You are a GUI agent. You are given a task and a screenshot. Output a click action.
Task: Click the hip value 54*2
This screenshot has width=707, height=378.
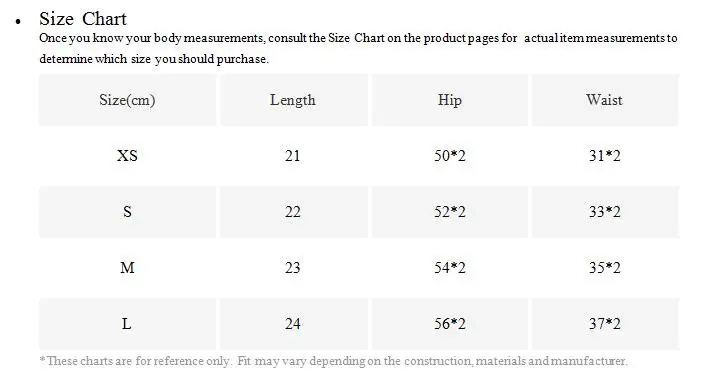pyautogui.click(x=450, y=267)
